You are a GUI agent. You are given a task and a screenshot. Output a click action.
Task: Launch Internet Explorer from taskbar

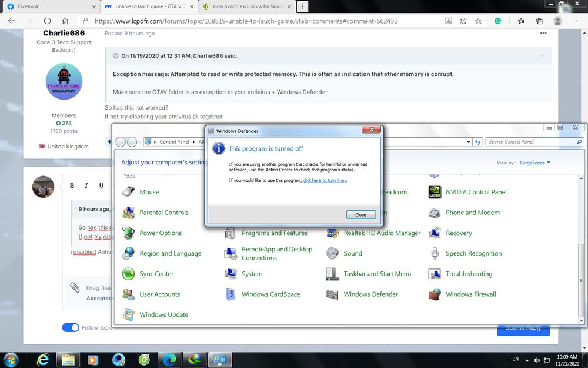(43, 360)
